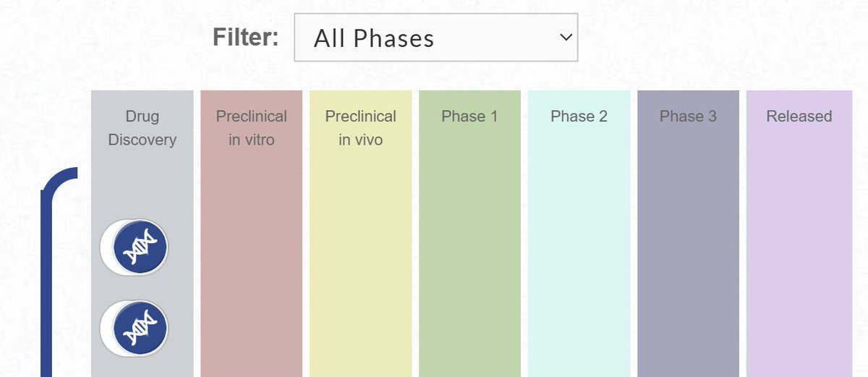This screenshot has height=377, width=868.
Task: Choose the Phase 3 column header
Action: (x=688, y=117)
